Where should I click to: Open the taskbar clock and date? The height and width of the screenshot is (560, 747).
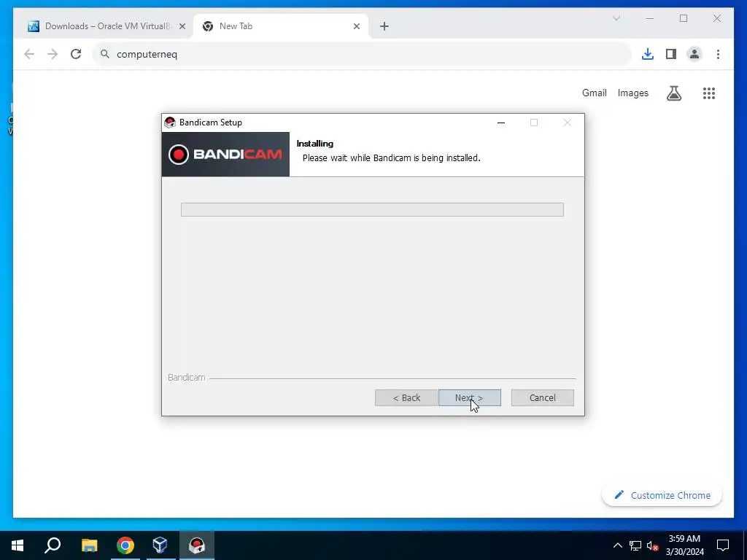pyautogui.click(x=684, y=545)
